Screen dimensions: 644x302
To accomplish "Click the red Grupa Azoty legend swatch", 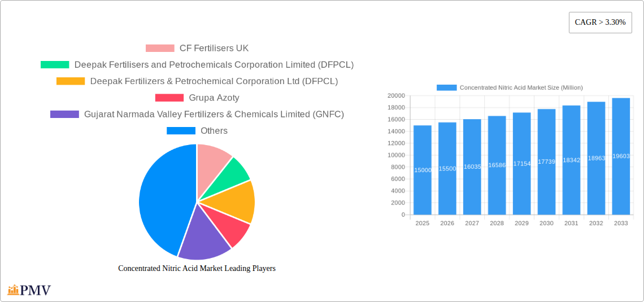I will coord(169,98).
